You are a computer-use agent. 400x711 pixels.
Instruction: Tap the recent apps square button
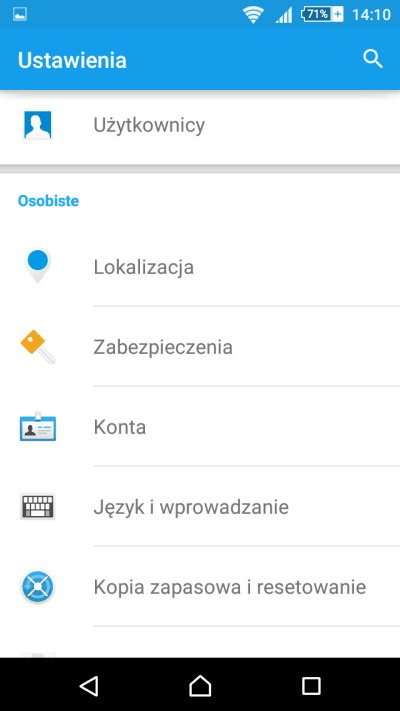[x=311, y=686]
